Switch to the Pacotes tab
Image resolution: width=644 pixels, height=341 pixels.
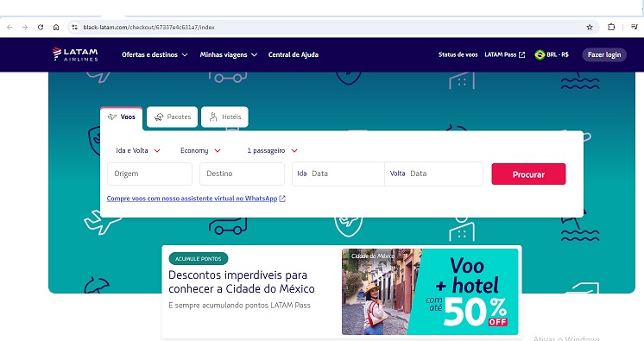[x=172, y=117]
